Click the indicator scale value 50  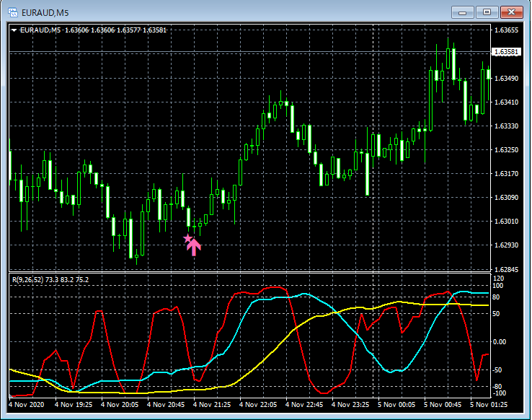click(496, 314)
